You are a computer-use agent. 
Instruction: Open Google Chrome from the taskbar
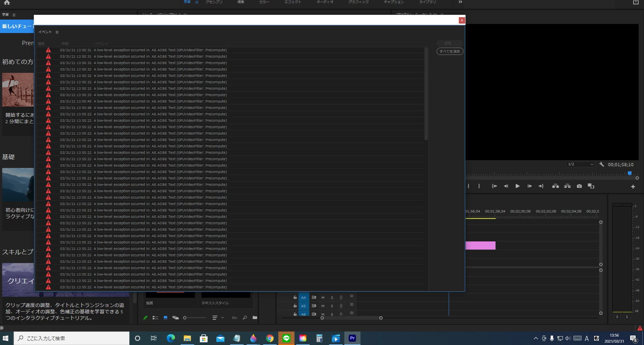pos(270,338)
